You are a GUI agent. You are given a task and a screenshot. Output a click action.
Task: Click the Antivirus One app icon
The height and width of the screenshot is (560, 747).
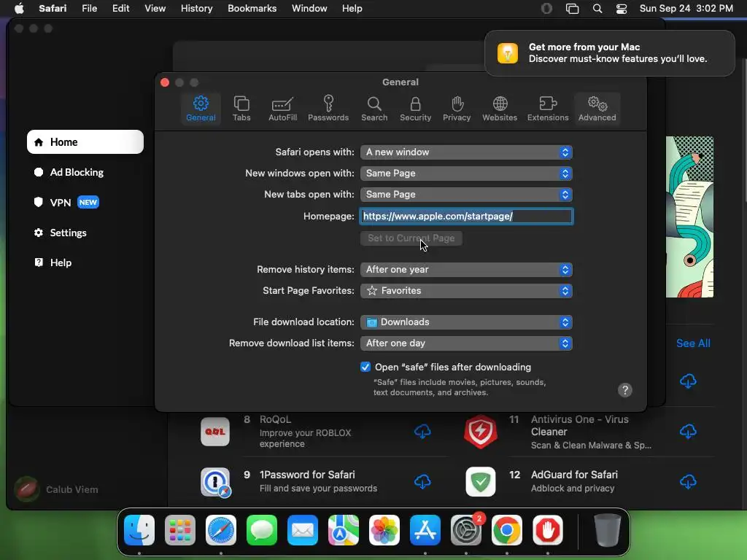pos(481,432)
